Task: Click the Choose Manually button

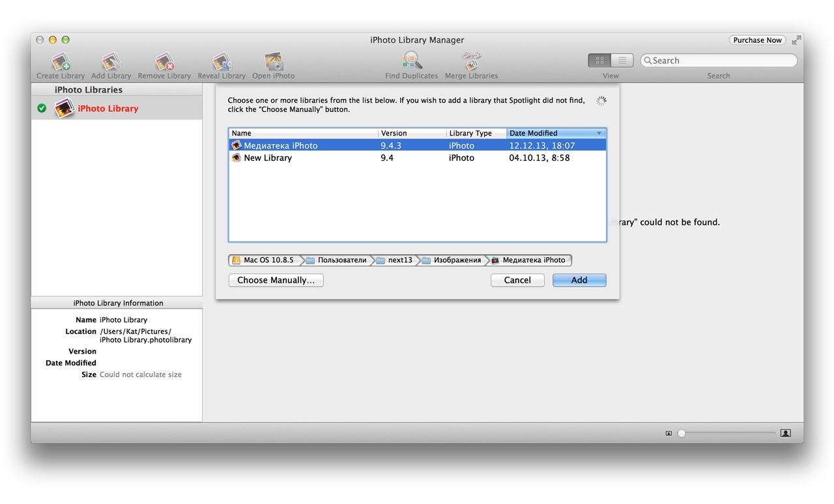Action: point(276,280)
